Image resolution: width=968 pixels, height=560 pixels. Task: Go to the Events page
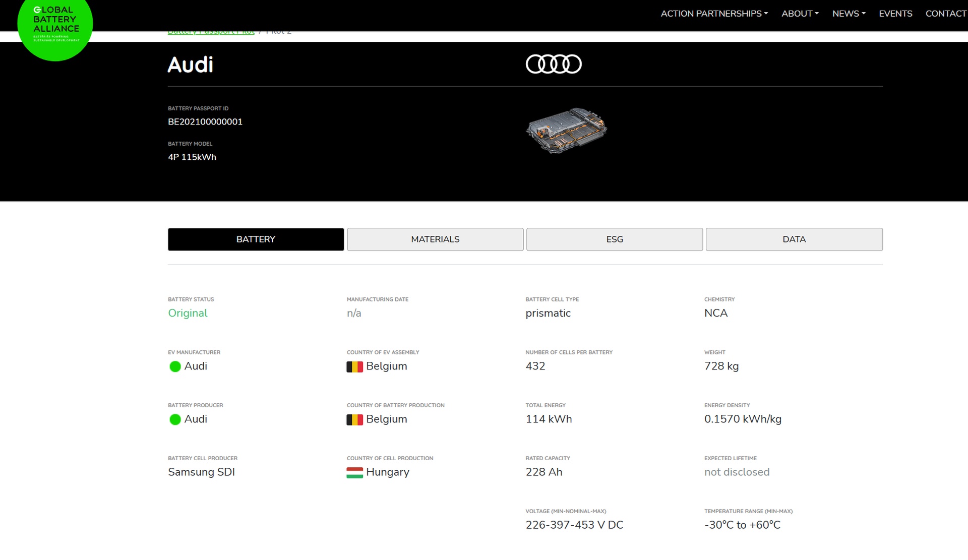pyautogui.click(x=895, y=14)
